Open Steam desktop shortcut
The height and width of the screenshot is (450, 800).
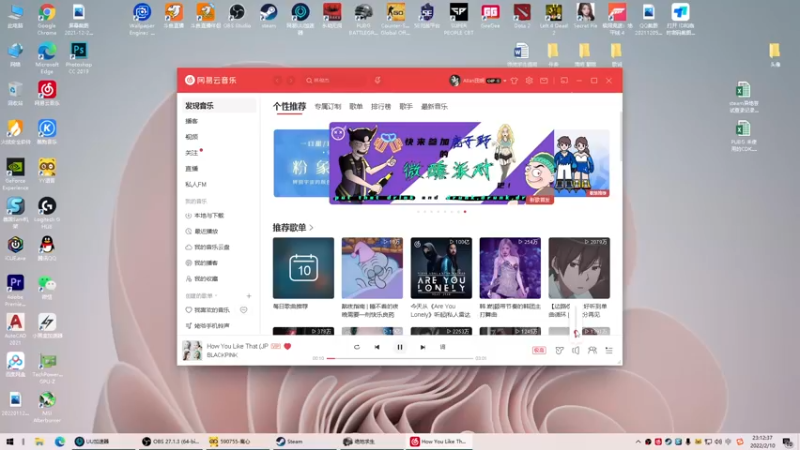268,16
